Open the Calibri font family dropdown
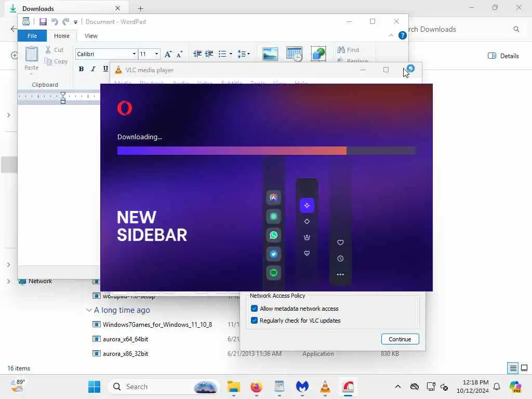The image size is (532, 399). pos(134,54)
